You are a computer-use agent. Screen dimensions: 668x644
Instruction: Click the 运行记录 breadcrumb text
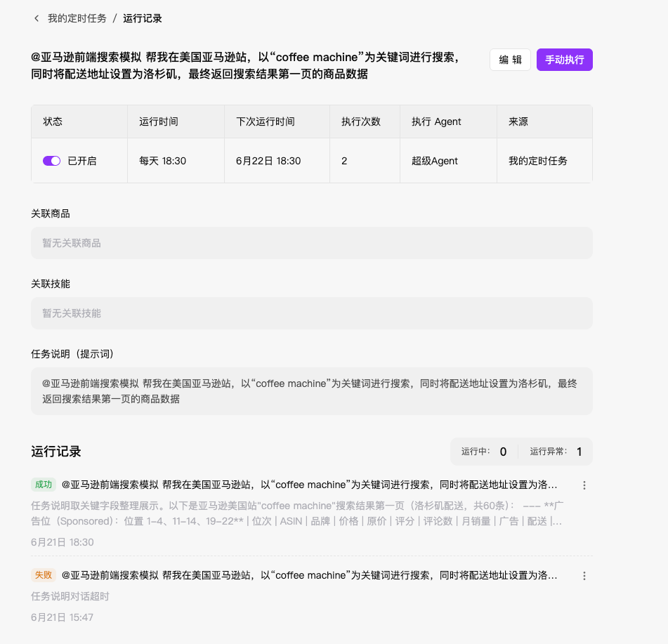pyautogui.click(x=143, y=18)
